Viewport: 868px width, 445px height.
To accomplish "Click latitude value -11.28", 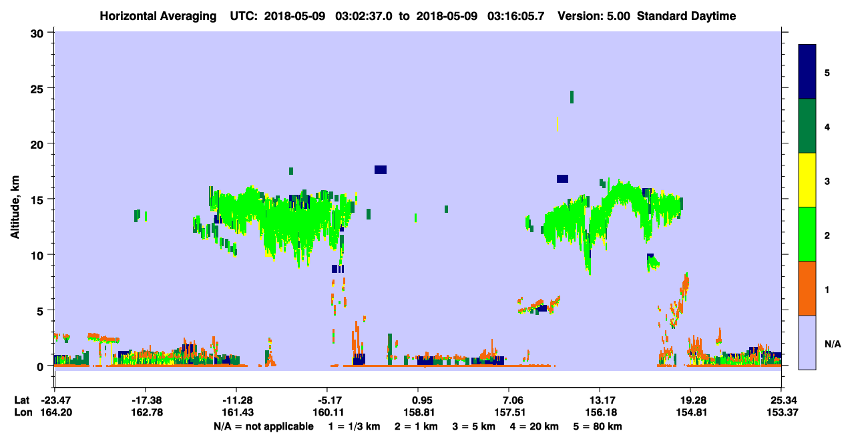I will (236, 400).
